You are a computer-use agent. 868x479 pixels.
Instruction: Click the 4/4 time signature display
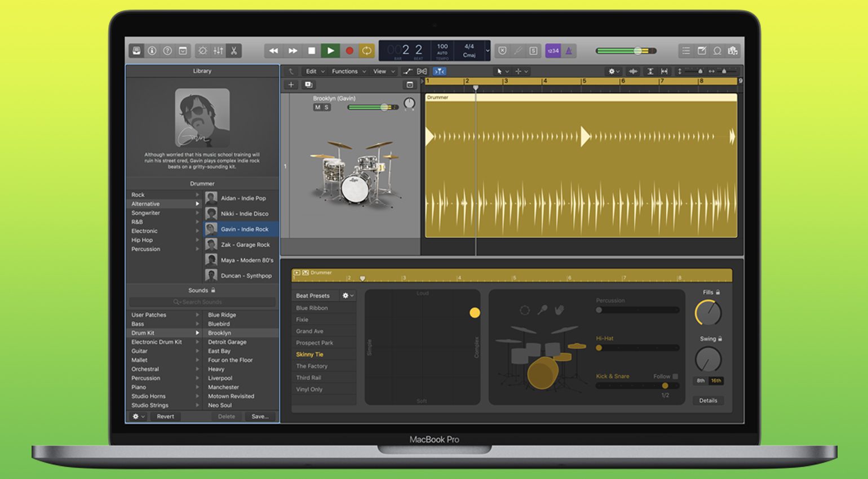click(x=469, y=47)
